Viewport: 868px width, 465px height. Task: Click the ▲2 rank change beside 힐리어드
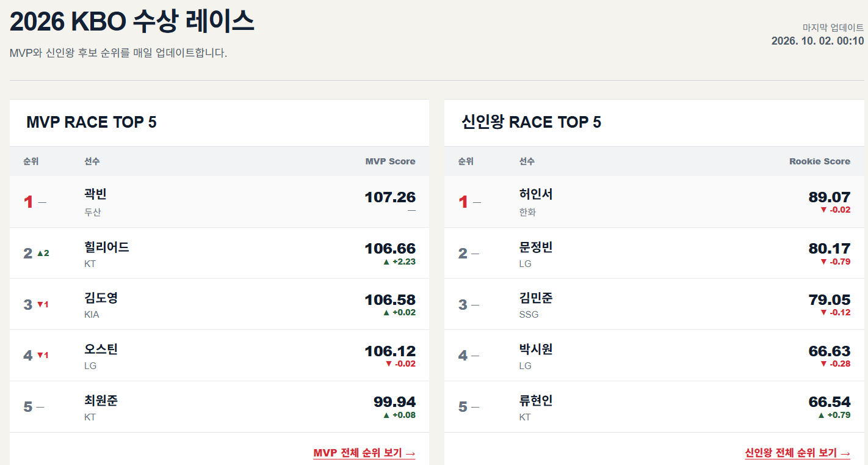point(43,253)
